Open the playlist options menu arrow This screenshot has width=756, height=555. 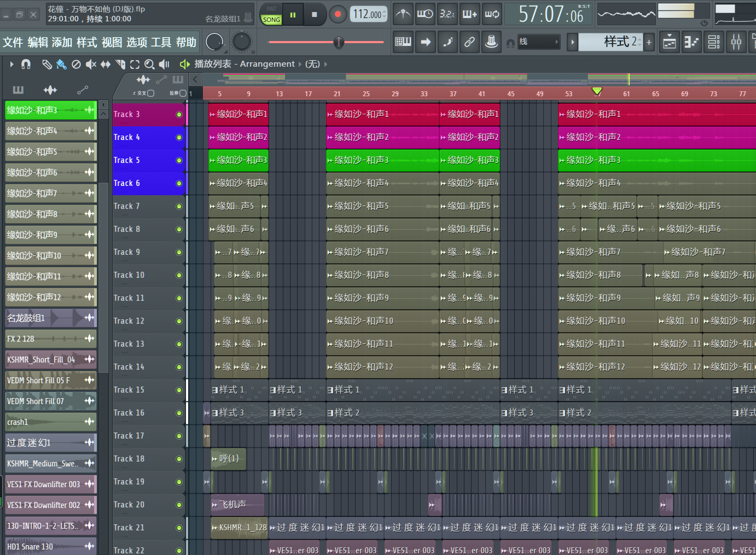point(11,64)
